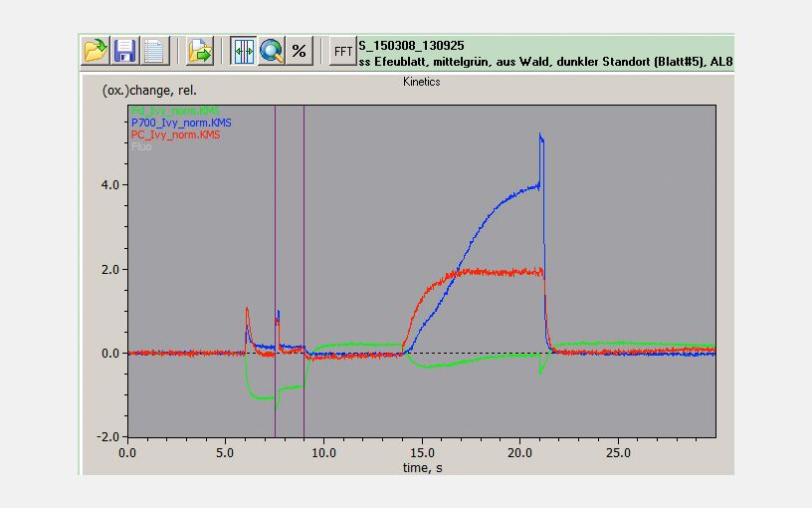Select the Fd_Ivy_norm.KMS green legend entry
812x508 pixels.
coord(175,111)
